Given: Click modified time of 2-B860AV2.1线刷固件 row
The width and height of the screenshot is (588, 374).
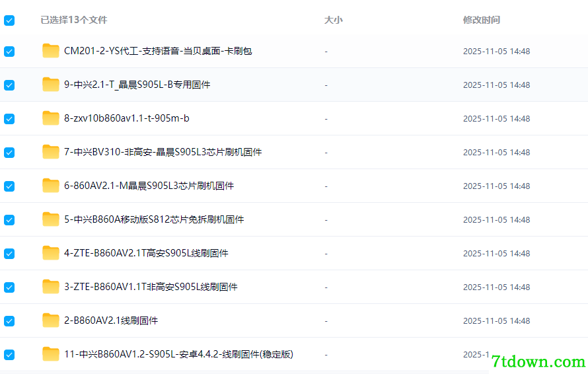Looking at the screenshot, I should pos(497,321).
